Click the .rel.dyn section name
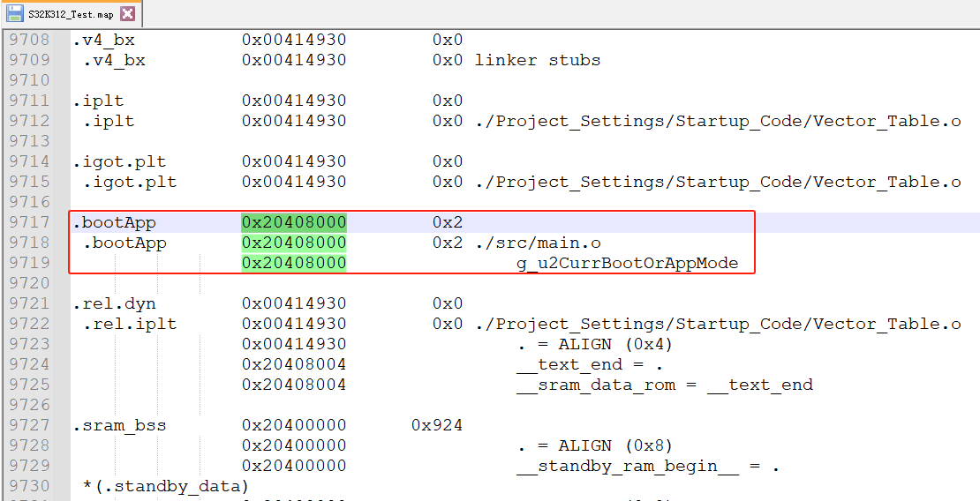This screenshot has height=501, width=980. click(x=114, y=303)
